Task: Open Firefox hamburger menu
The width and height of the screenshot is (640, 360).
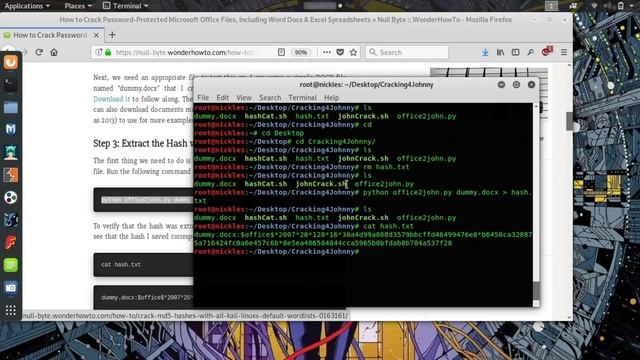Action: coord(564,52)
